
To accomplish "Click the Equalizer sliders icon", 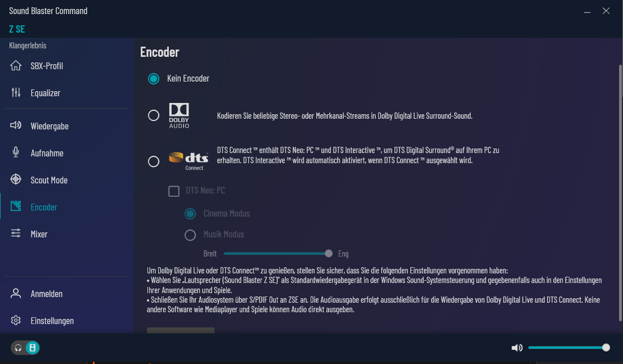I will point(16,93).
